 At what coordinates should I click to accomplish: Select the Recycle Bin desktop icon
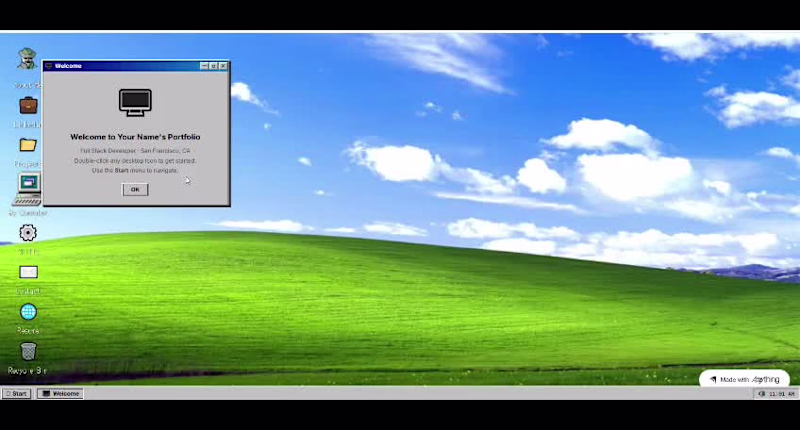pos(28,351)
